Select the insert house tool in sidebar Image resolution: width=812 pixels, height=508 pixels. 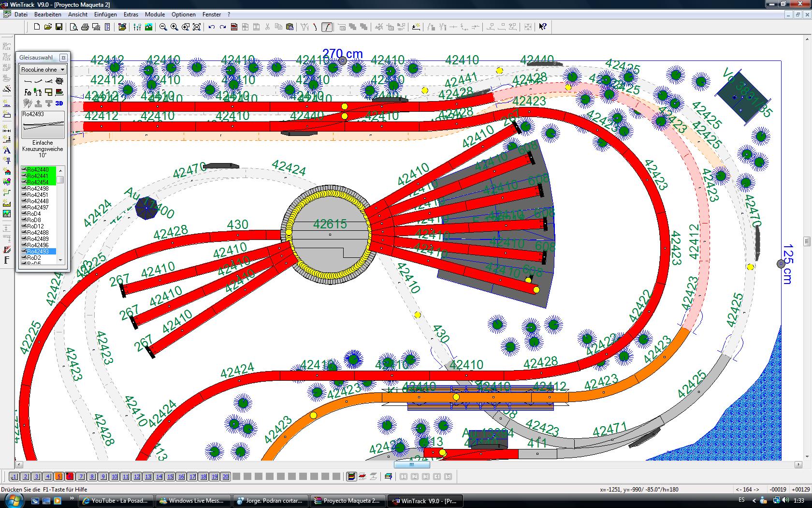[x=7, y=172]
